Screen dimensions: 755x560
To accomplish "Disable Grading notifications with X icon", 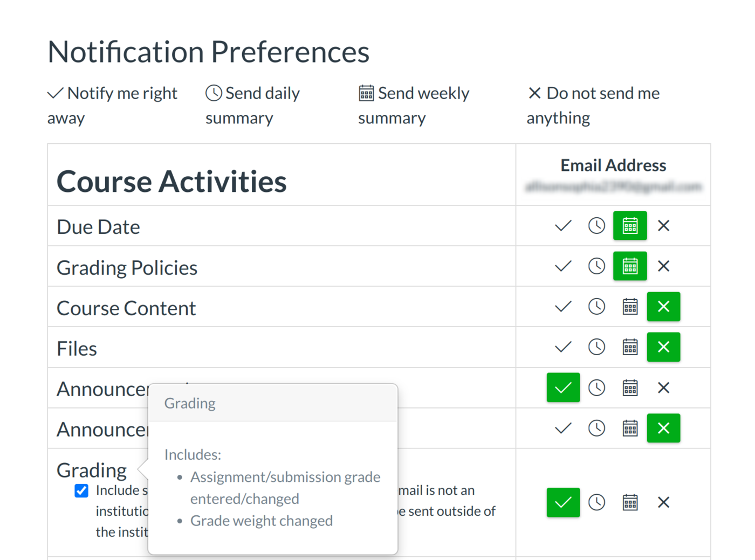I will [x=663, y=502].
